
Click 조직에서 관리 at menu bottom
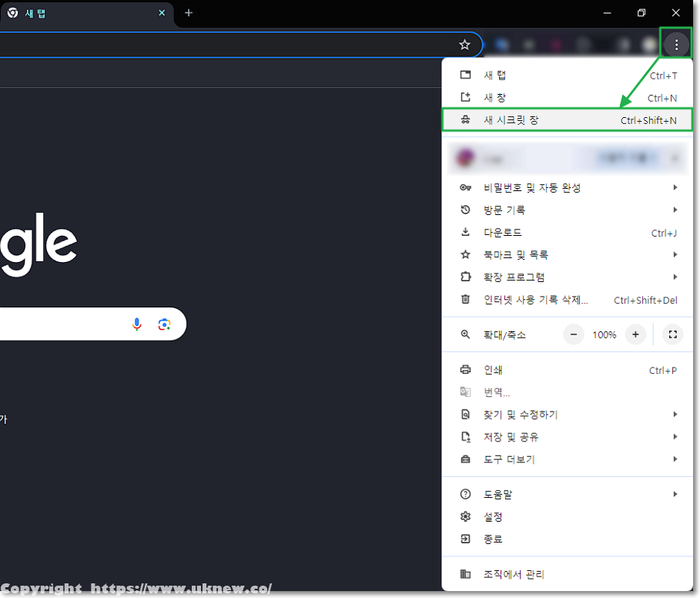pyautogui.click(x=514, y=574)
